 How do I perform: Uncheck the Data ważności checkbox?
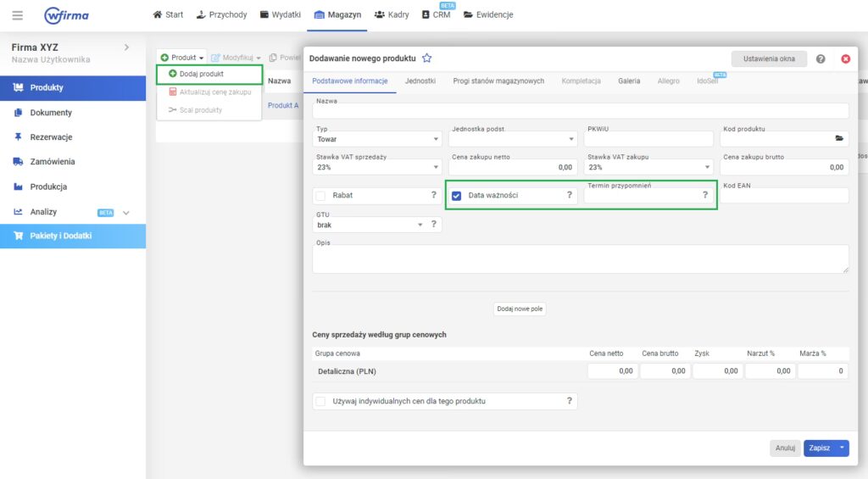pyautogui.click(x=457, y=196)
